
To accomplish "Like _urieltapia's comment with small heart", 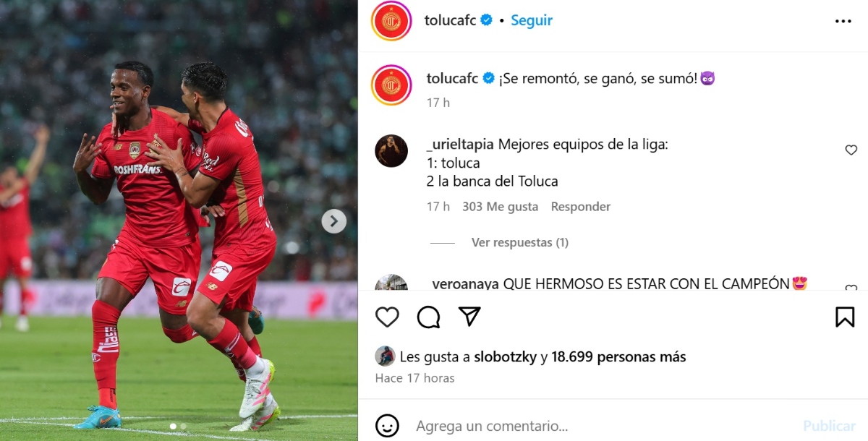I will [851, 150].
